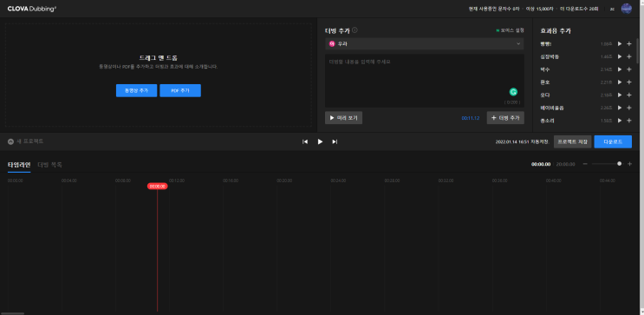Switch to the 타임라인 tab

(19, 165)
